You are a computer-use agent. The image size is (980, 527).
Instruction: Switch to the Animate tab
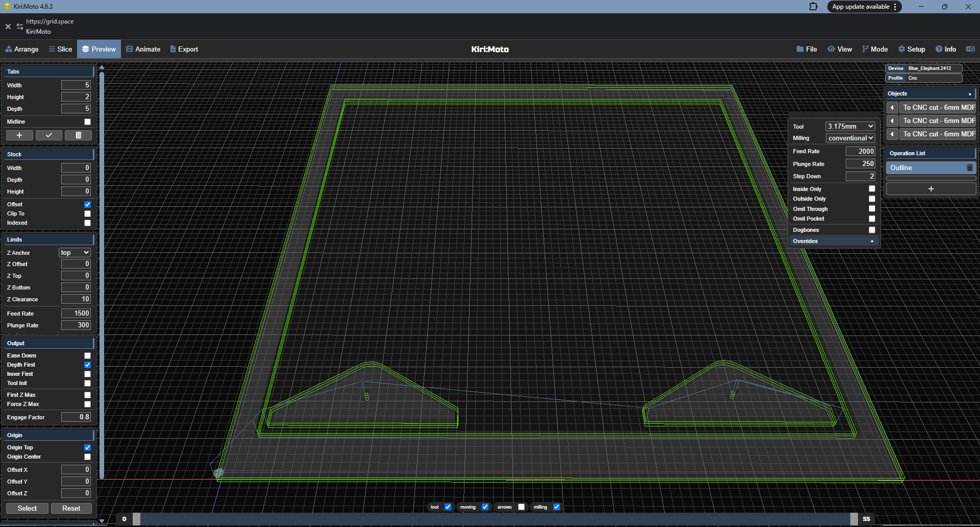point(143,49)
